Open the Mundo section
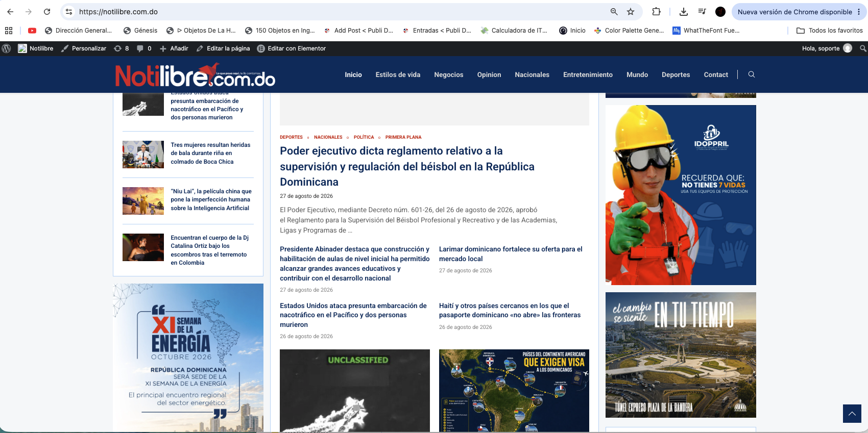Screen dimensions: 868x433 coord(637,74)
